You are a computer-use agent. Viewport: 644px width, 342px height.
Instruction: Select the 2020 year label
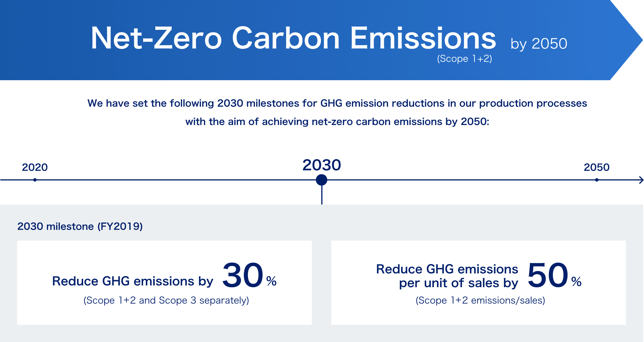point(35,167)
